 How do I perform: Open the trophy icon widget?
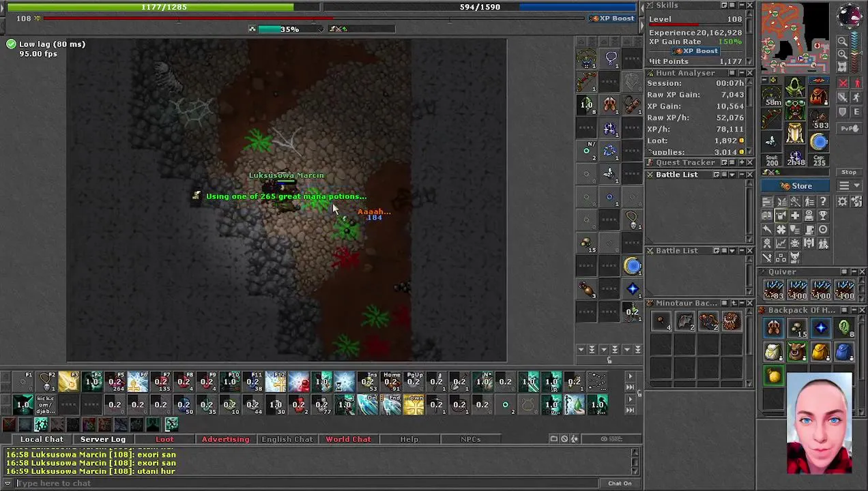tap(824, 215)
